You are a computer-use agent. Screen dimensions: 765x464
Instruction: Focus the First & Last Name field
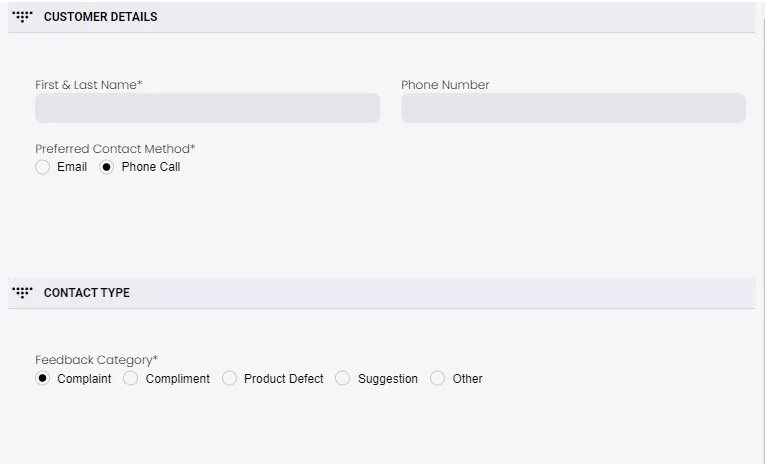pos(207,108)
